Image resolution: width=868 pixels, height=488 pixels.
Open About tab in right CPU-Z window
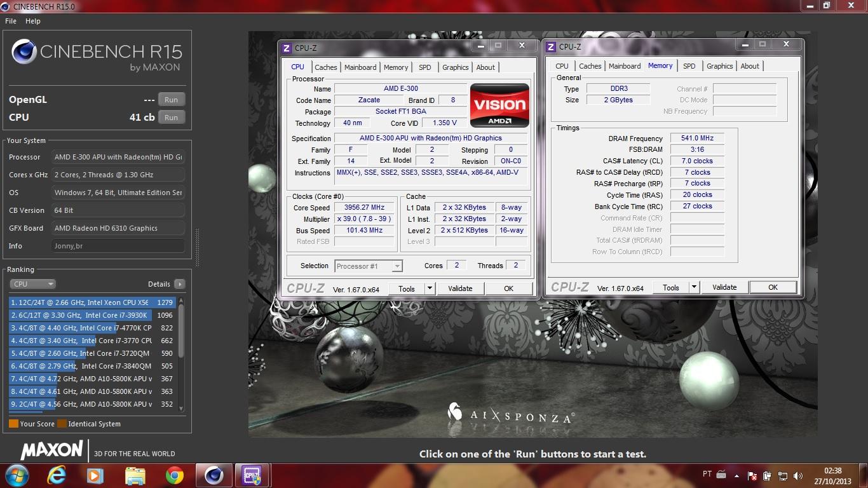click(x=750, y=66)
